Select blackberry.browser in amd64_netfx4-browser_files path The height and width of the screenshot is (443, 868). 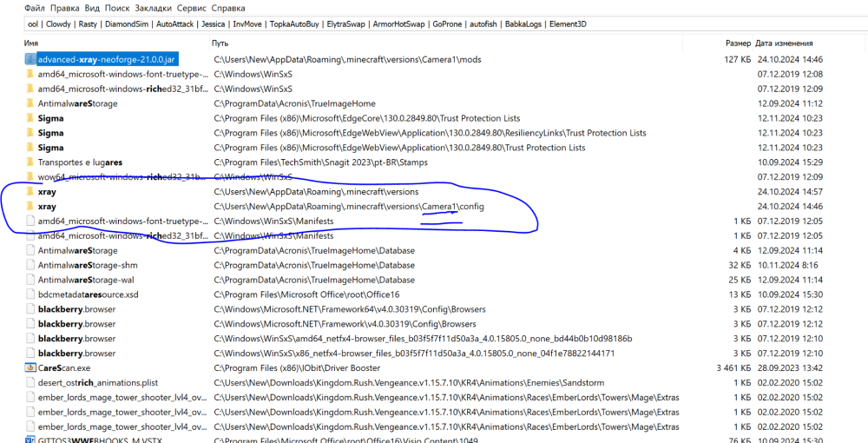point(77,339)
